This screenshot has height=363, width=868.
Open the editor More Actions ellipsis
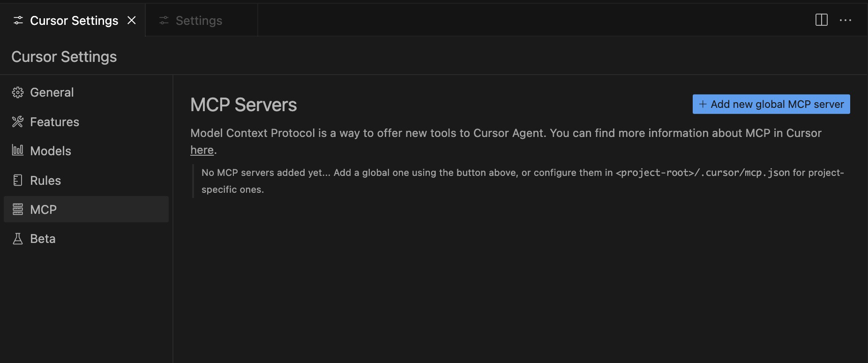[x=846, y=20]
